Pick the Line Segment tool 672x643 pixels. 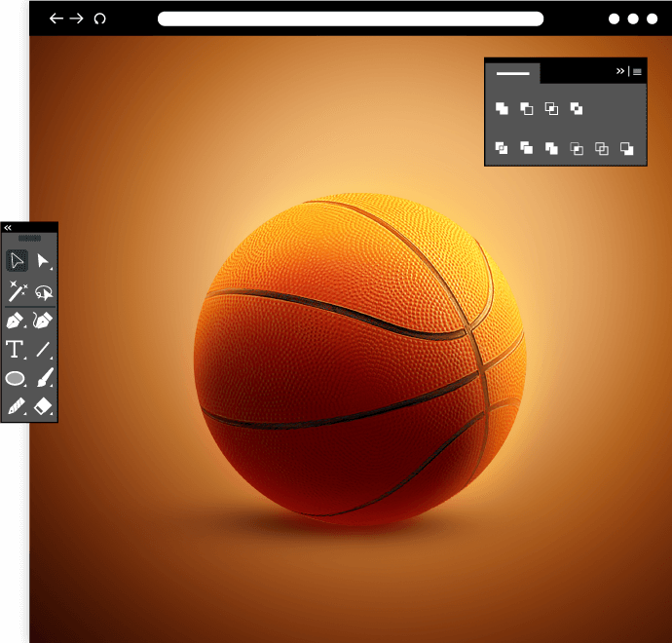click(43, 350)
